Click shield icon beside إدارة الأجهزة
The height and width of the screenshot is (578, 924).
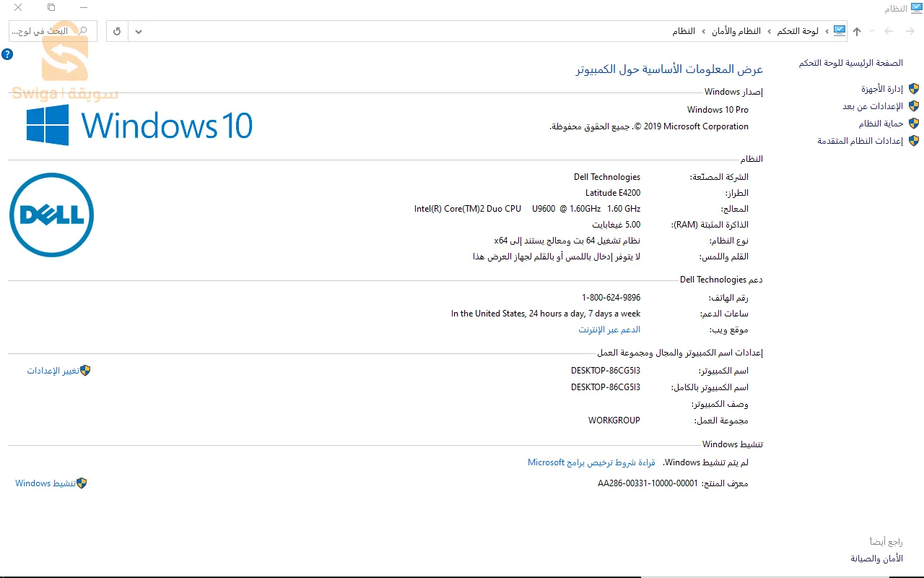914,89
